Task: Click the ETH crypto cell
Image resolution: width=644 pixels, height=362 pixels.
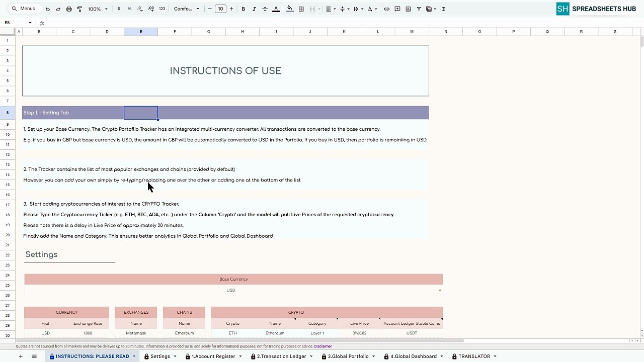Action: (232, 333)
